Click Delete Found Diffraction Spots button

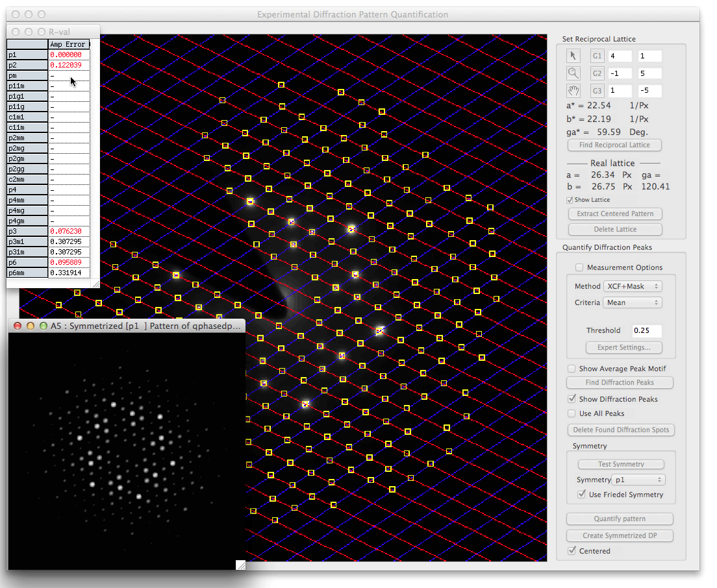pyautogui.click(x=621, y=430)
